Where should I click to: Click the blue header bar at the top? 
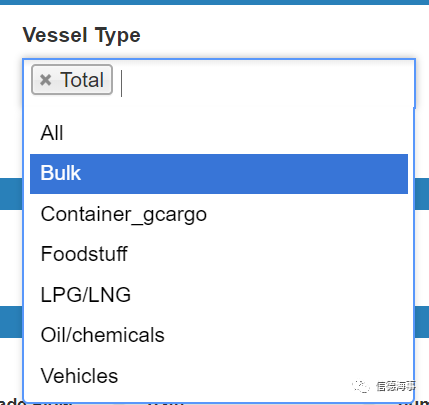214,2
